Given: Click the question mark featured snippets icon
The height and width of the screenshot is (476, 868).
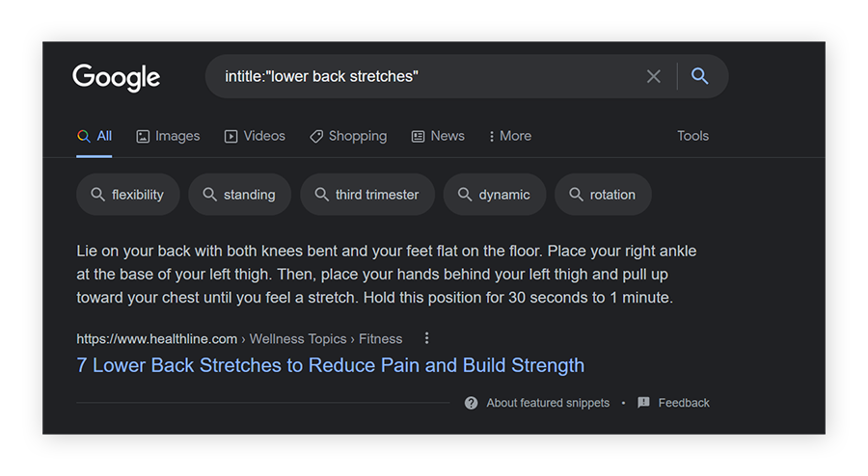Looking at the screenshot, I should pyautogui.click(x=471, y=403).
